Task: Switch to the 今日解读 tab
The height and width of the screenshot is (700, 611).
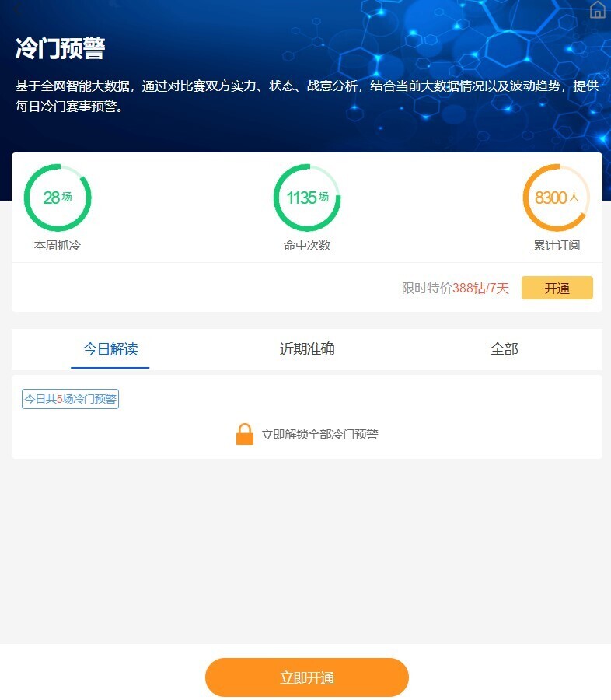Action: coord(110,349)
